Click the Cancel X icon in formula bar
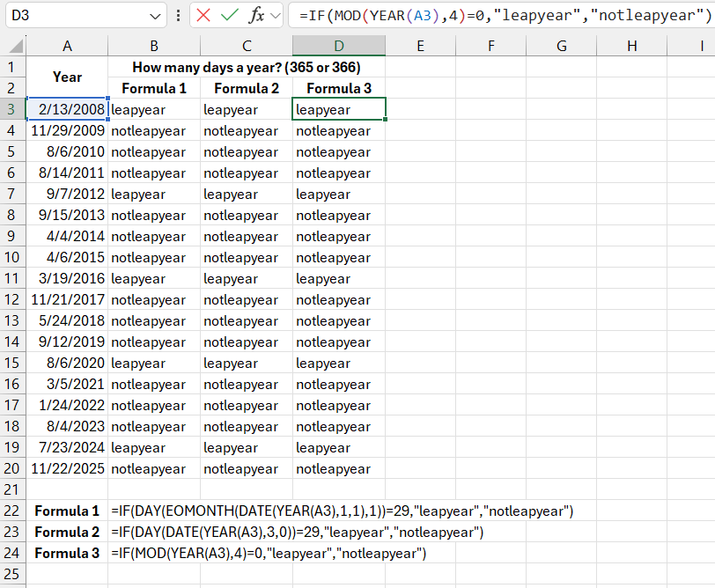Screen dimensions: 715x588 [204, 15]
